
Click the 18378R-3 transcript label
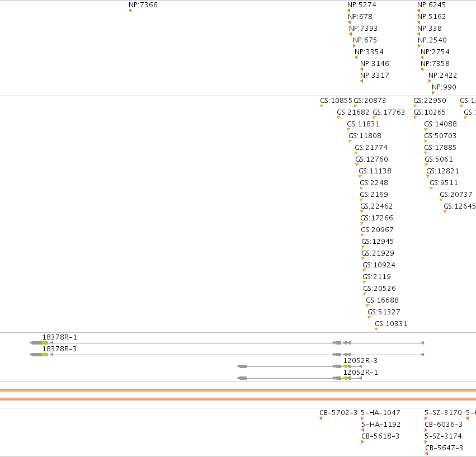pyautogui.click(x=59, y=349)
